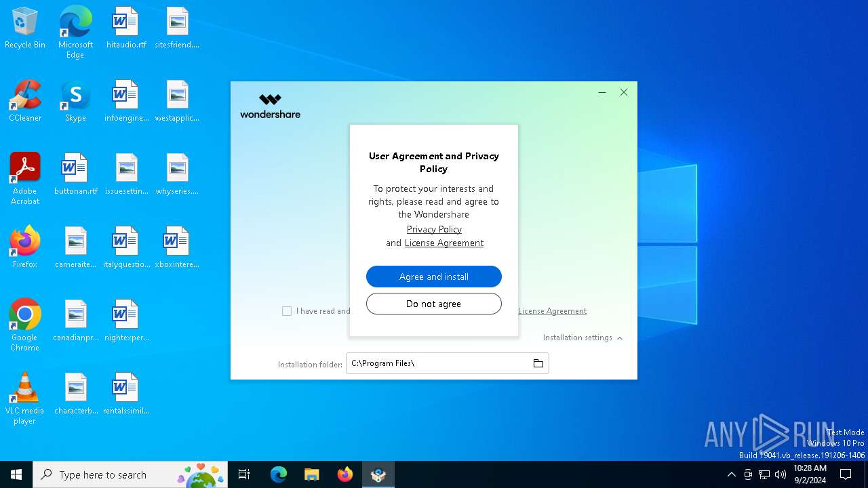Select sitesfriend file on desktop
868x488 pixels.
tap(177, 28)
